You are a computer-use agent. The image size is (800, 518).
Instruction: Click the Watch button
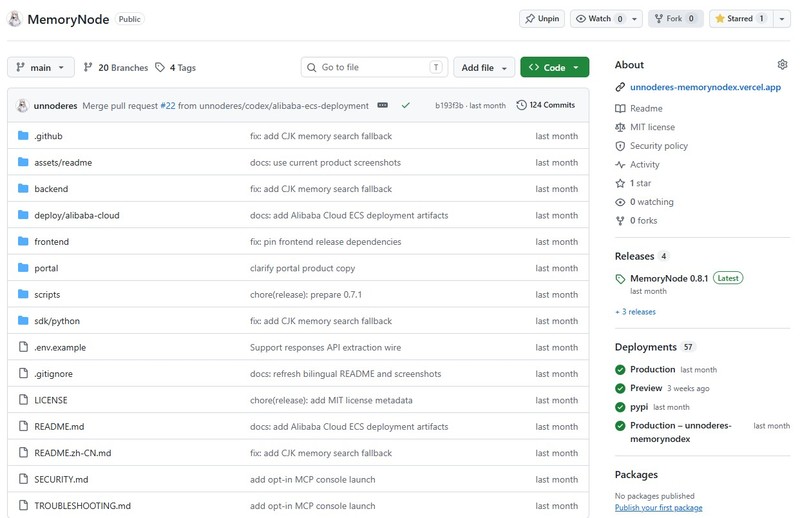[x=599, y=19]
